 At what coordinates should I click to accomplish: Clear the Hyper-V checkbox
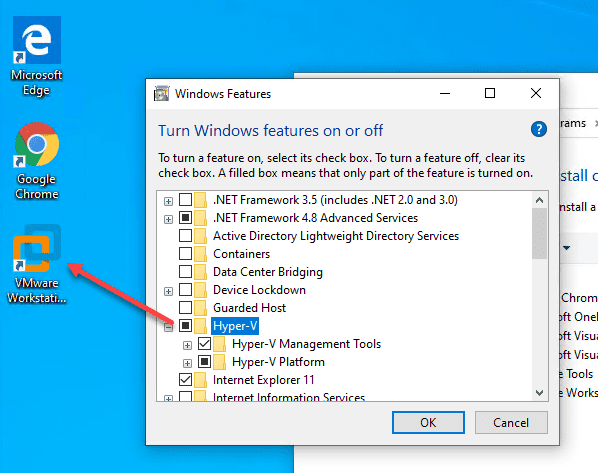point(185,325)
